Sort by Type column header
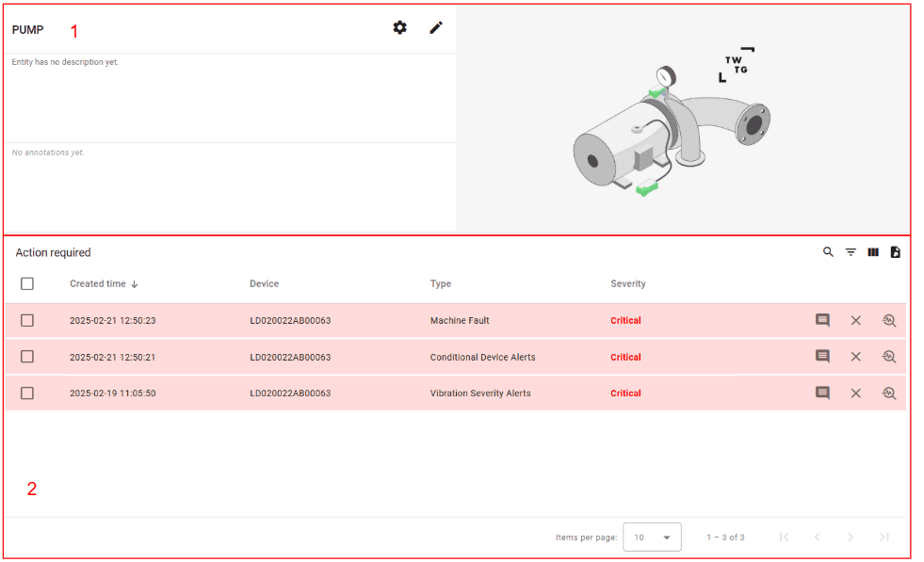Screen dimensions: 924x562 click(441, 284)
